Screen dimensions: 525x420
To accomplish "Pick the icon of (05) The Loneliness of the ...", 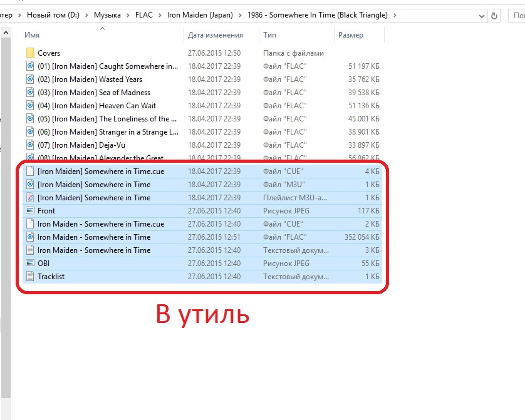I will click(30, 119).
